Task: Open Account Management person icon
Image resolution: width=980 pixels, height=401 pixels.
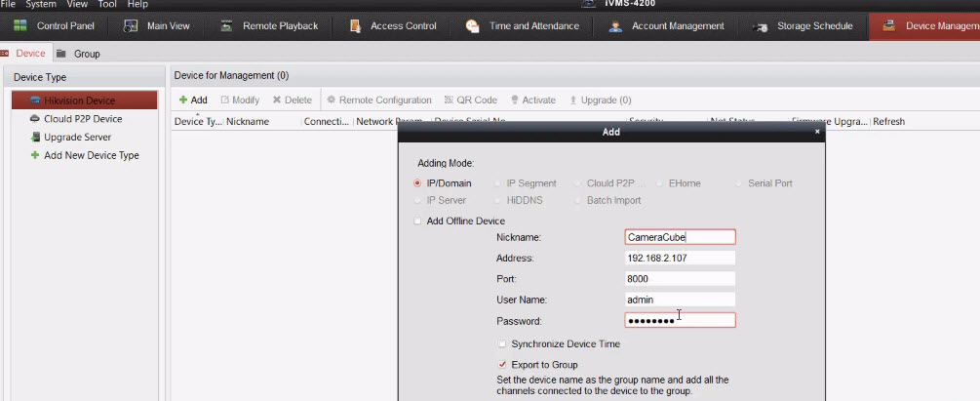Action: point(615,25)
